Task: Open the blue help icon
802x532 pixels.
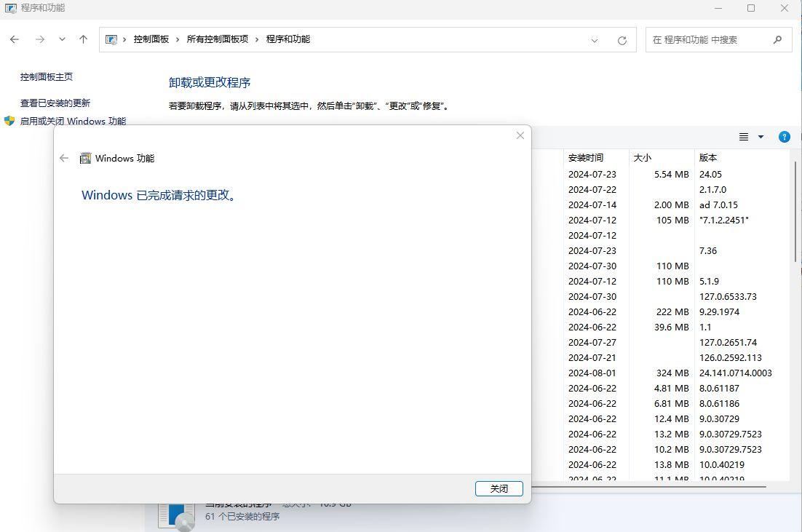Action: click(x=784, y=137)
